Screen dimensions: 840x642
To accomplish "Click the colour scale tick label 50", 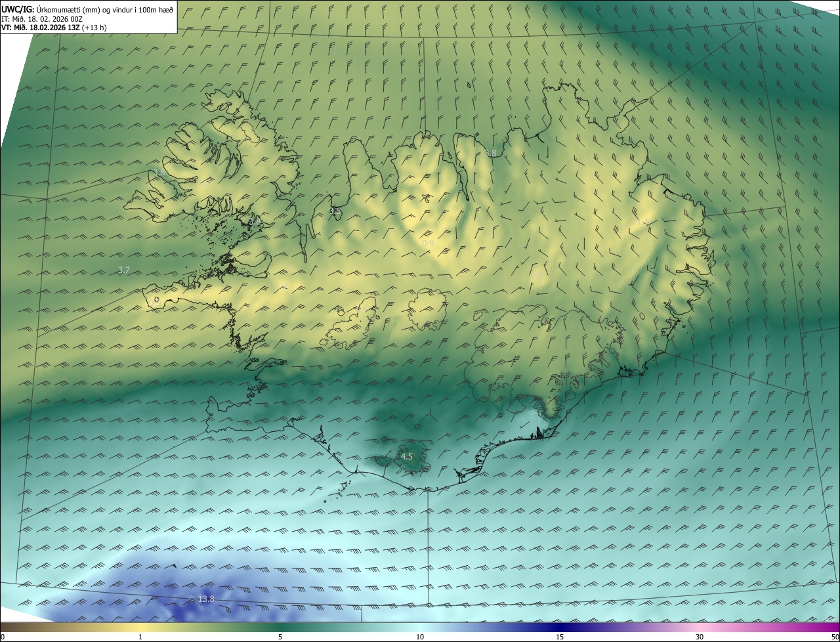I will pyautogui.click(x=835, y=637).
